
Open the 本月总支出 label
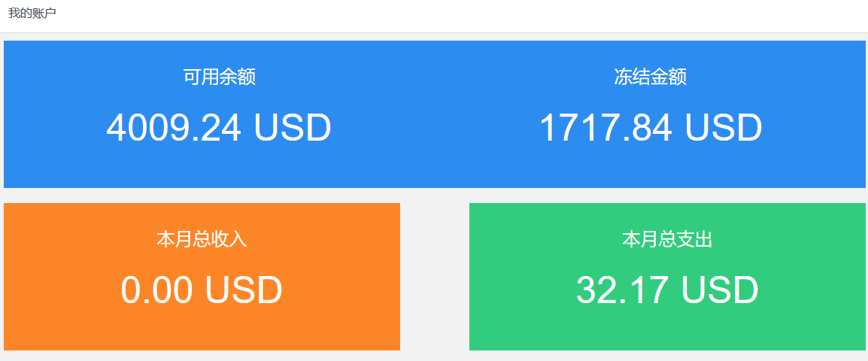tap(667, 239)
